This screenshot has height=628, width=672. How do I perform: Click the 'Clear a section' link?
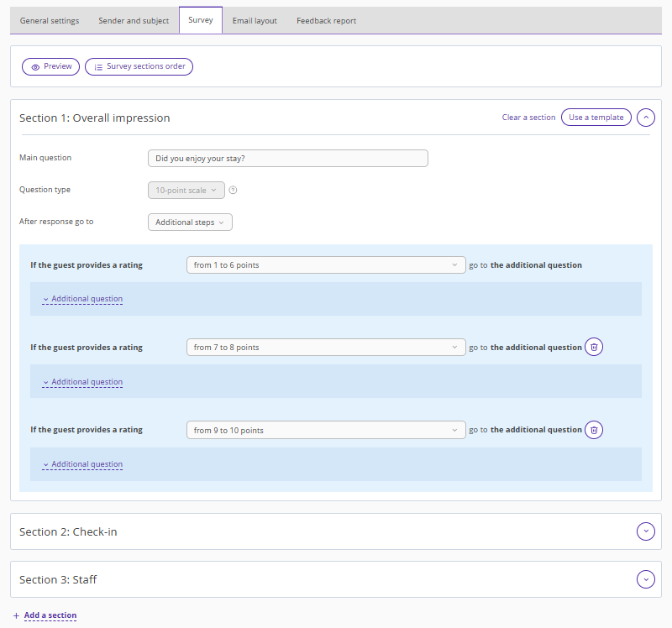(x=528, y=118)
